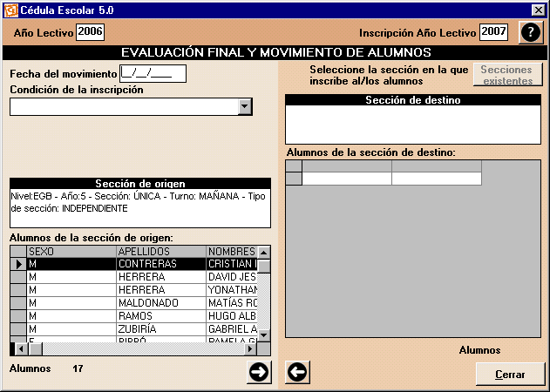Open help with the question mark icon

[530, 32]
